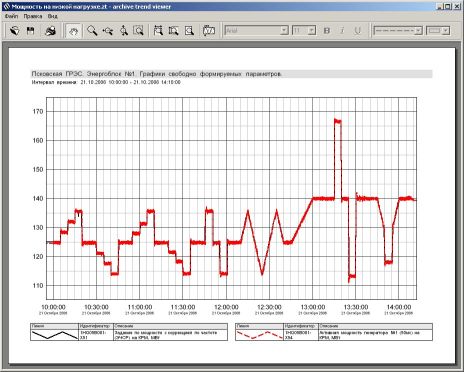464x372 pixels.
Task: Toggle bold formatting button
Action: click(x=327, y=31)
